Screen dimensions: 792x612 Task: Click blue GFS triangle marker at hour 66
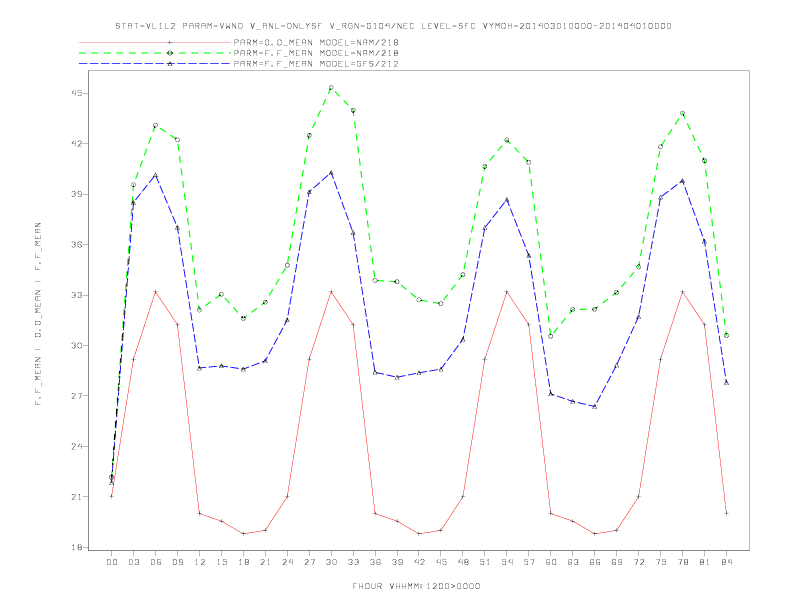(595, 406)
